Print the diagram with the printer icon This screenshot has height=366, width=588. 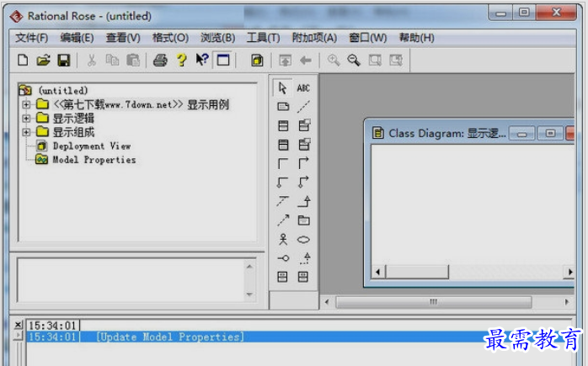160,60
